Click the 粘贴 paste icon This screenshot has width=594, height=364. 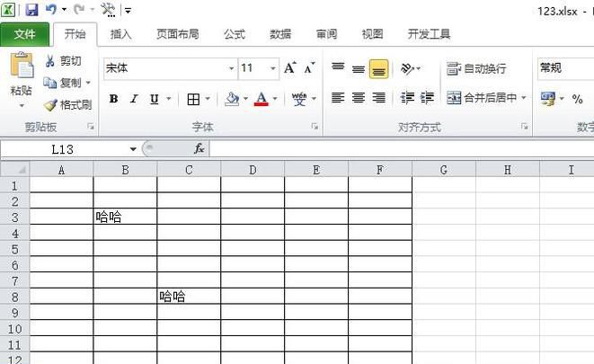[x=22, y=65]
